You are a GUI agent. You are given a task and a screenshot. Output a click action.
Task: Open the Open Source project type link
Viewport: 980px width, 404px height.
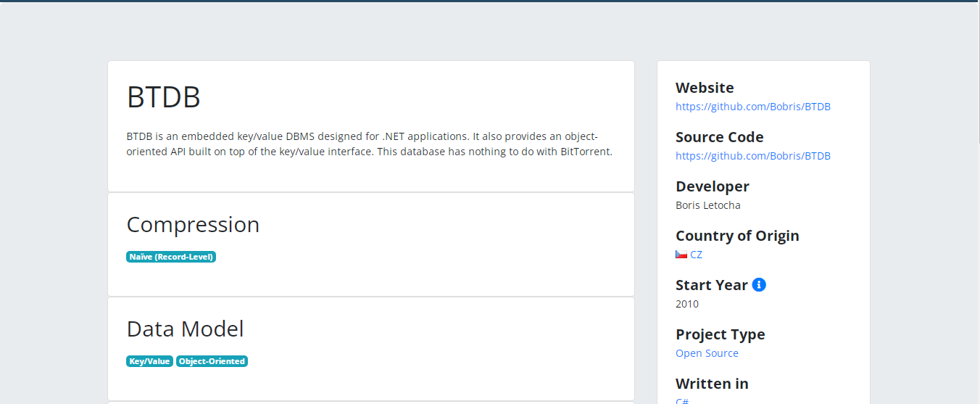pyautogui.click(x=707, y=353)
